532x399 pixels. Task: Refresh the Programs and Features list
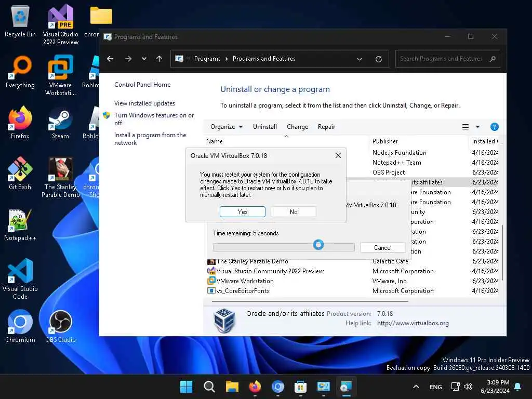(x=379, y=59)
